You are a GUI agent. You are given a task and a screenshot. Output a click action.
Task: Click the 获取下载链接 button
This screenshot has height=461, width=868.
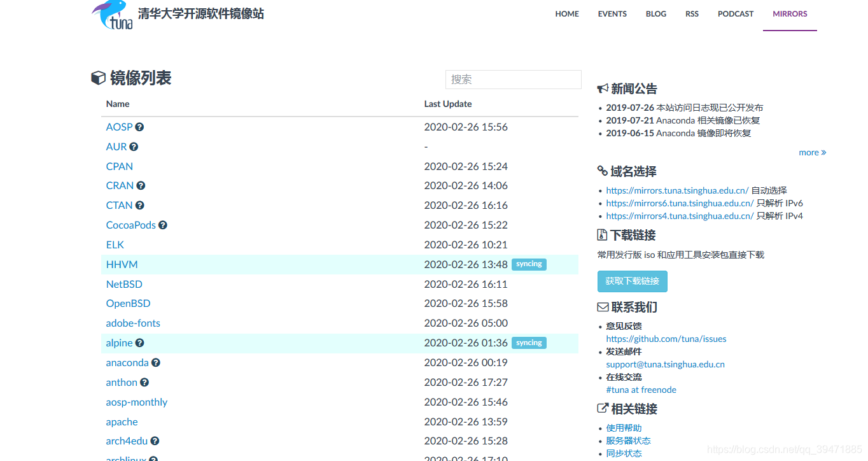click(632, 281)
